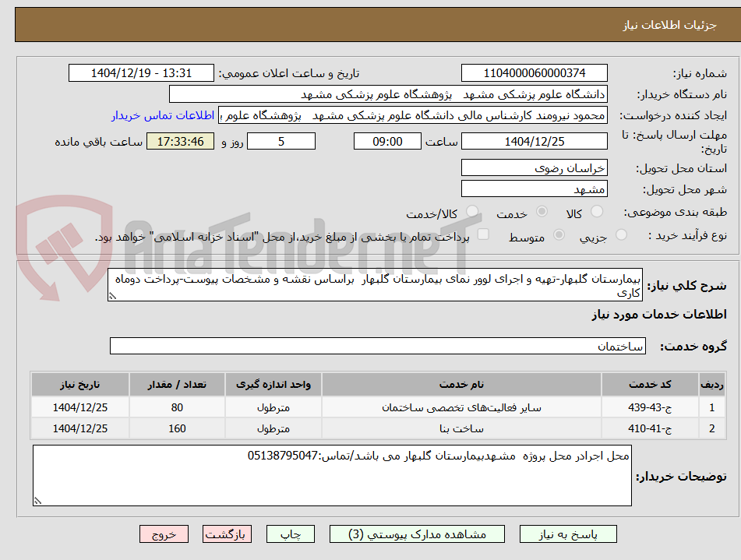741x560 pixels.
Task: Click the 'ردیف' column header
Action: coord(711,384)
